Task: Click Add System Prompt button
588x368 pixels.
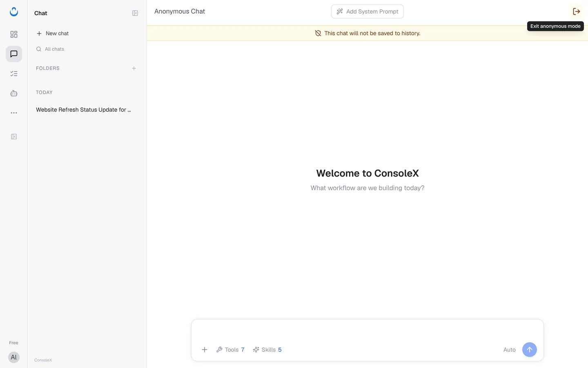Action: coord(367,11)
